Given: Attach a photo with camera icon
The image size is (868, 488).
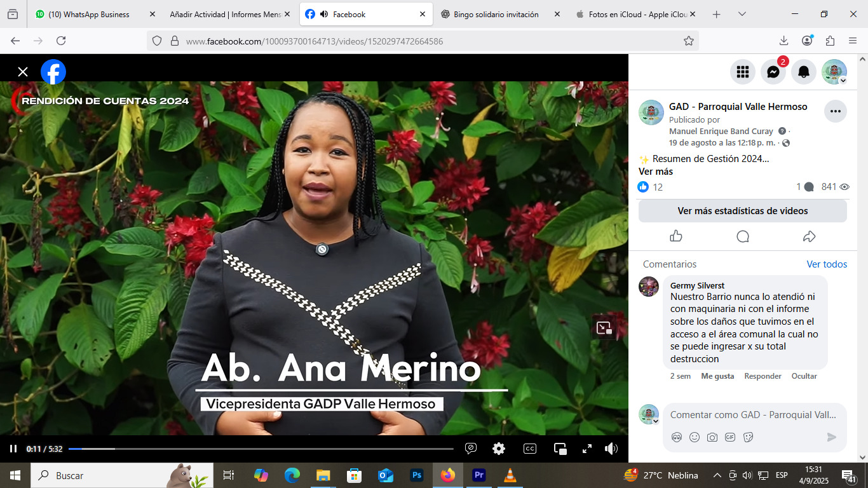Looking at the screenshot, I should click(x=712, y=437).
